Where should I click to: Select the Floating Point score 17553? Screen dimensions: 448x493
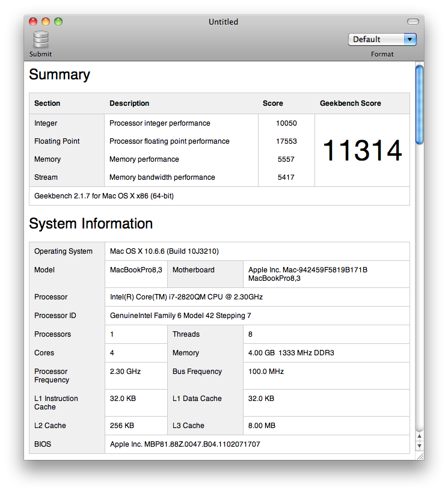(286, 141)
